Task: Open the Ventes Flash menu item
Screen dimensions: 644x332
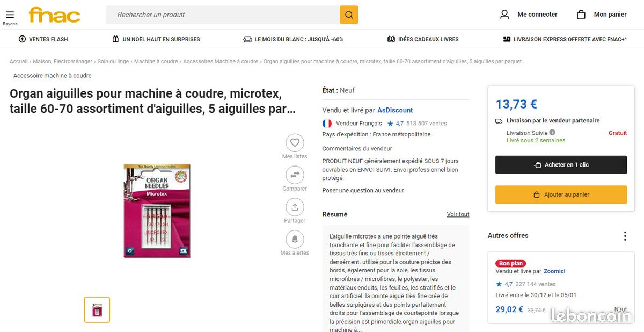Action: click(x=43, y=39)
